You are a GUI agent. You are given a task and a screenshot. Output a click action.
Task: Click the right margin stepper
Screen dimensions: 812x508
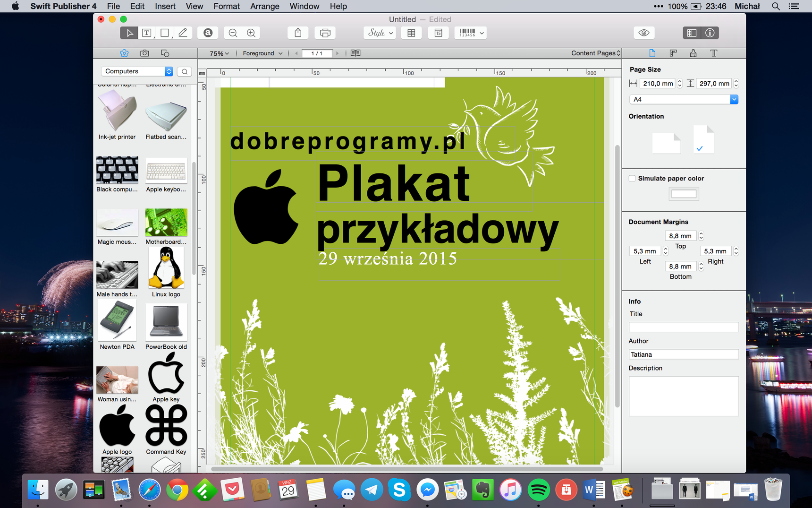736,251
